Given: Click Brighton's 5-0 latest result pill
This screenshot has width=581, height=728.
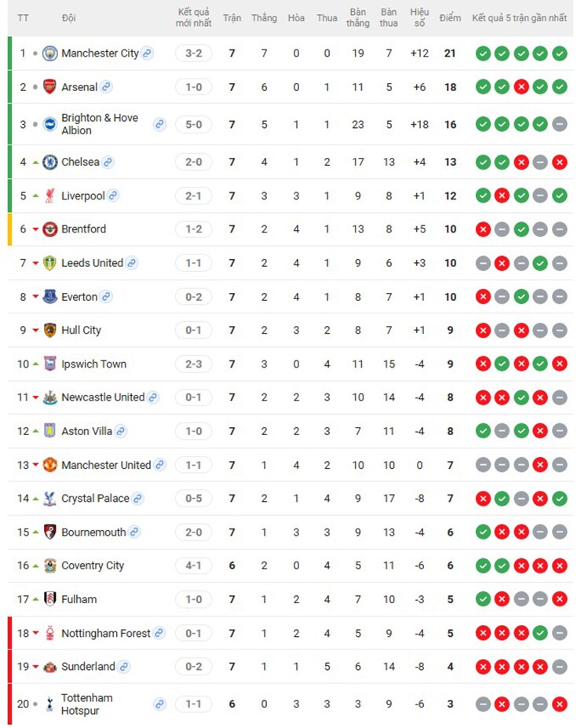Looking at the screenshot, I should [193, 124].
